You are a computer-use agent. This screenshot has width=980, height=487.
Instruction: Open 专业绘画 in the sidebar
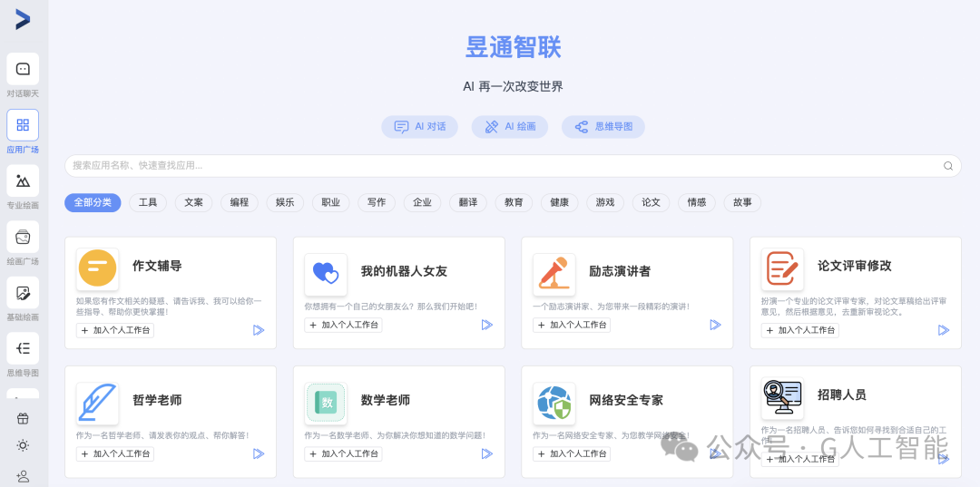(23, 181)
